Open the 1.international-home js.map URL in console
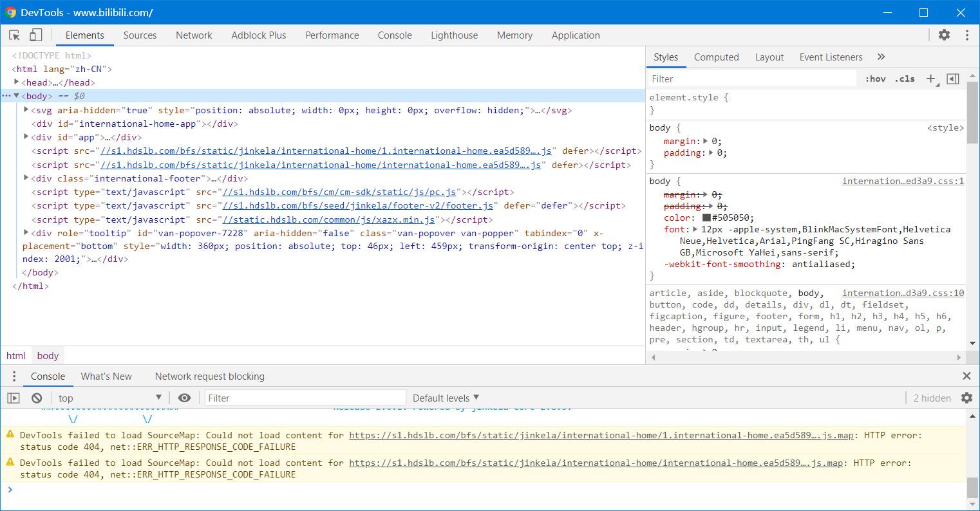 point(601,435)
